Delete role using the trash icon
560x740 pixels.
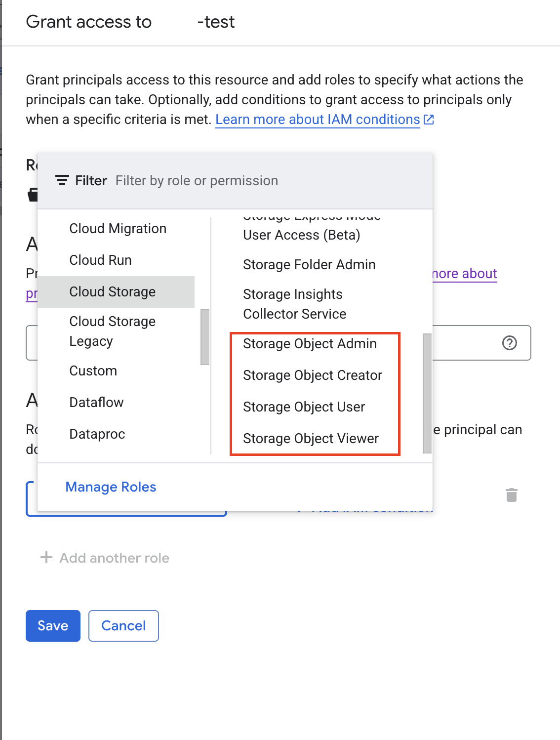[x=511, y=494]
